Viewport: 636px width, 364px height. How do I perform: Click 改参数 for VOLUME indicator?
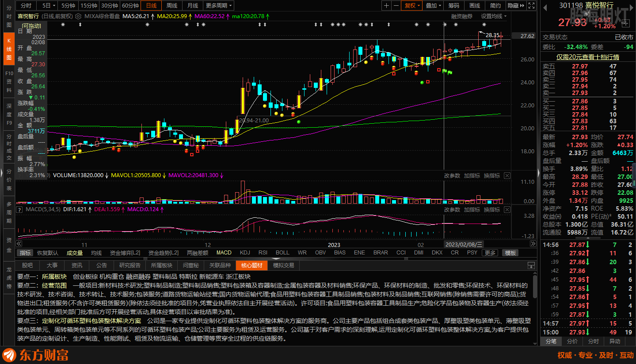click(x=452, y=175)
